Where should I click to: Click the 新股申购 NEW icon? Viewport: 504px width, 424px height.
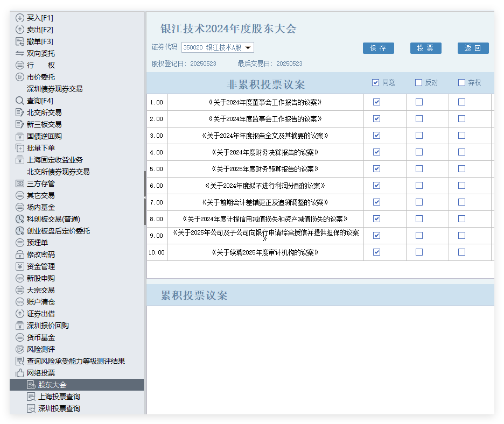20,278
